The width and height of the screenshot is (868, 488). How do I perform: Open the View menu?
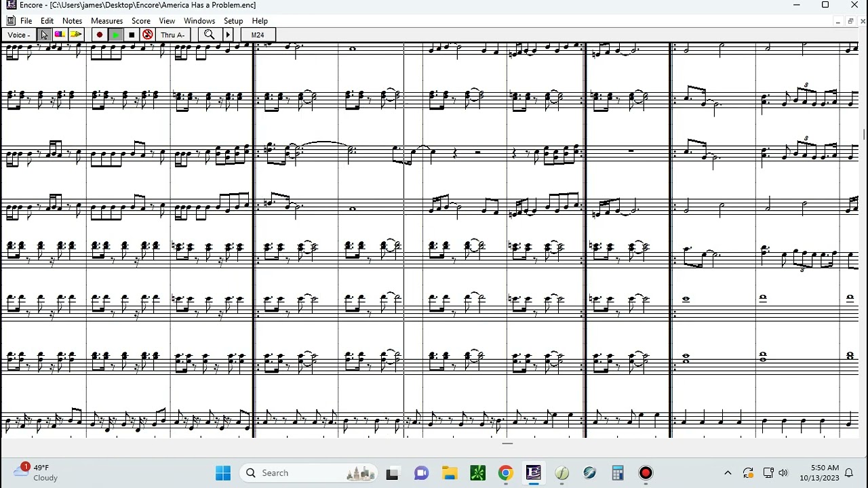point(167,21)
